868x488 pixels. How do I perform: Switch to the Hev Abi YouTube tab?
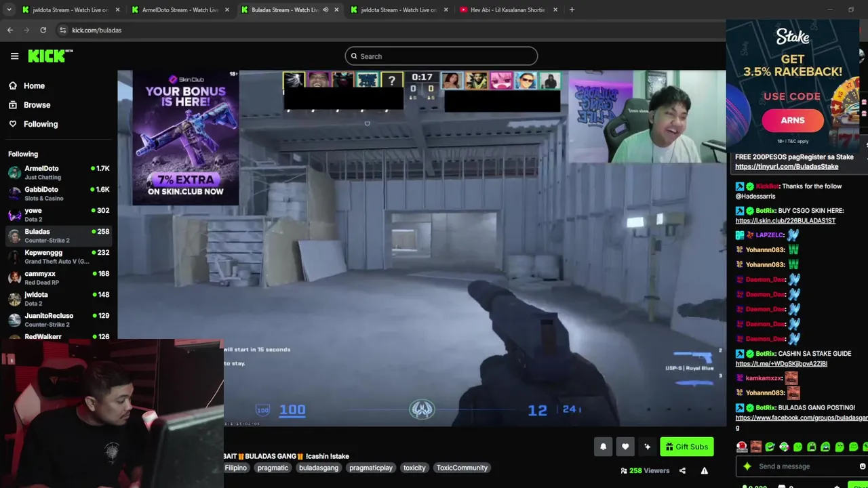(507, 9)
